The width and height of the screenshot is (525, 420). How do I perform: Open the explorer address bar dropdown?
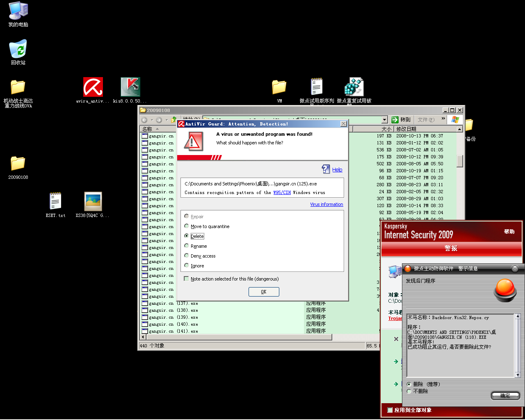(384, 120)
